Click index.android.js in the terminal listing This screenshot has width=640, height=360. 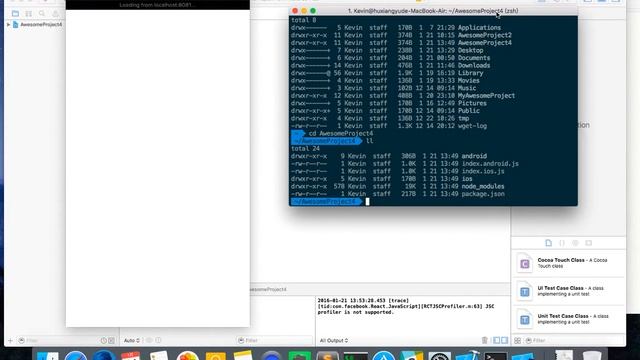click(490, 164)
